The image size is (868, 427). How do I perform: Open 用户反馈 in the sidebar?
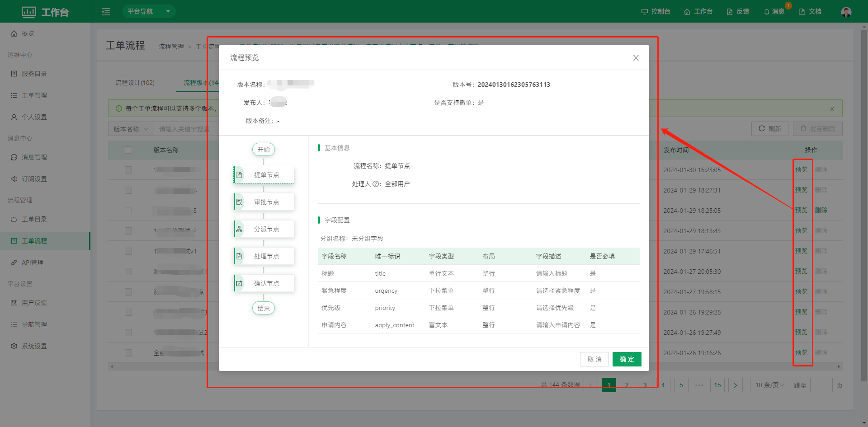(x=45, y=303)
